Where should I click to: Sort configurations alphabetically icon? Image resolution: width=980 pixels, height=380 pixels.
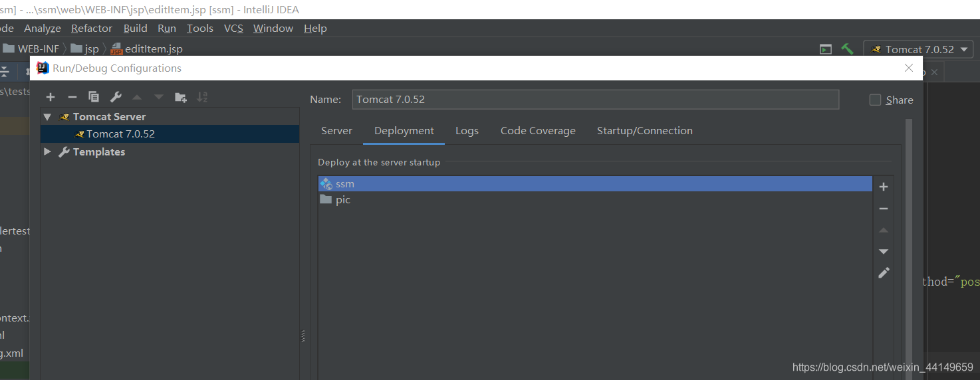click(x=202, y=97)
